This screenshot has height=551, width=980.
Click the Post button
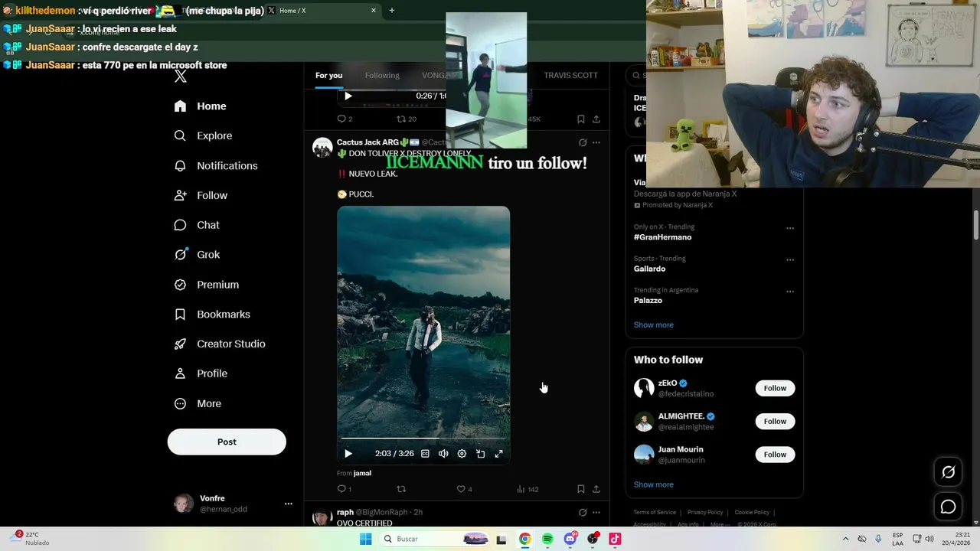click(x=227, y=442)
